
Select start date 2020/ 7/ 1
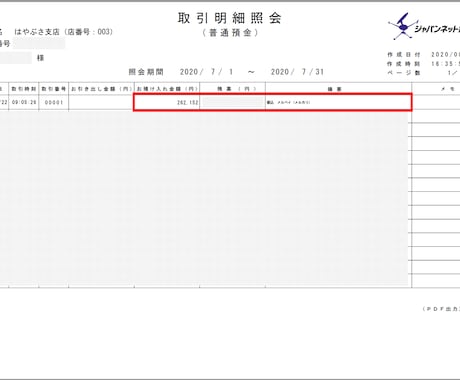coord(207,72)
